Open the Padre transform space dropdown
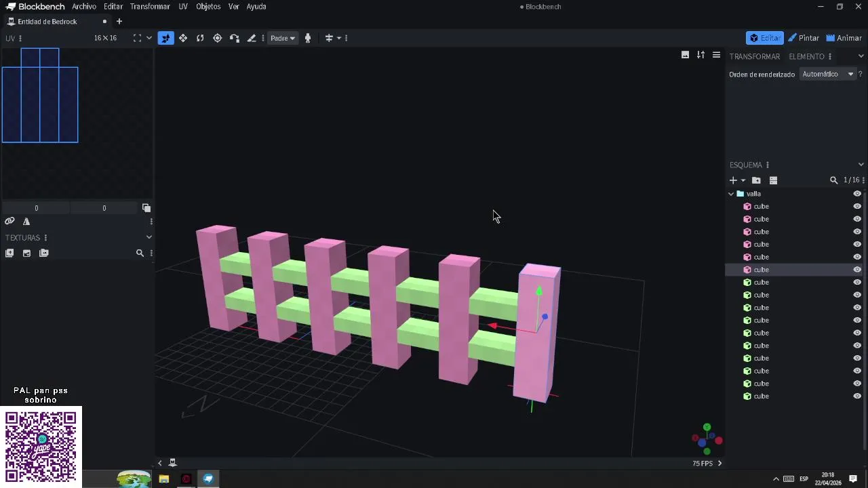 283,38
